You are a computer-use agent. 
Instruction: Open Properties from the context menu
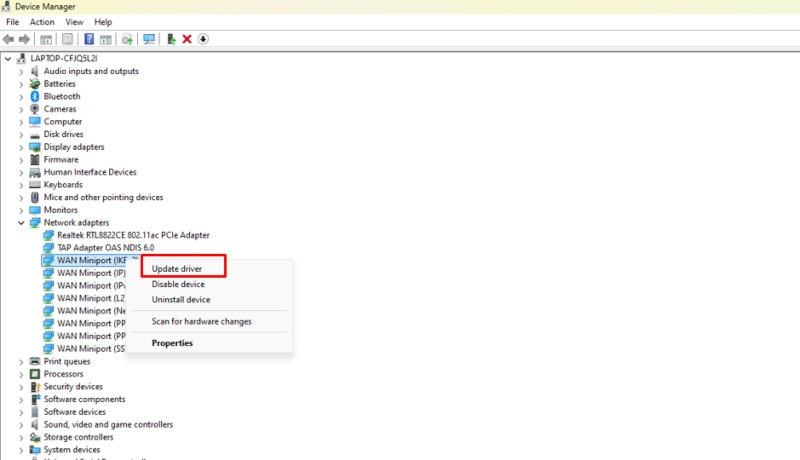[172, 343]
